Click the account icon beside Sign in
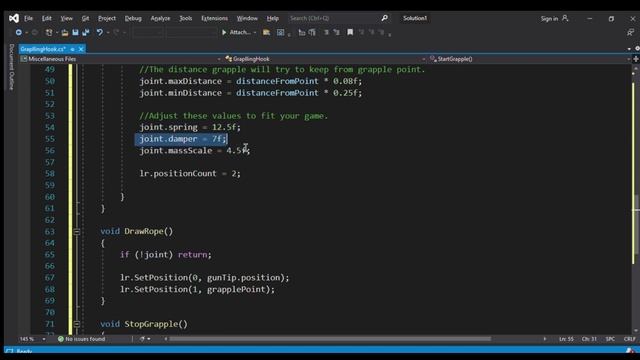640x360 pixels. point(565,18)
